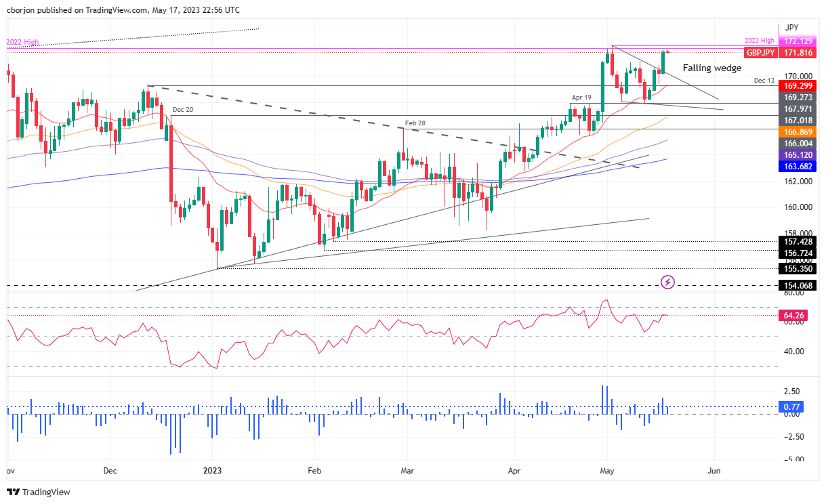Click the Dec 20 annotation label
Screen dimensions: 826x504
[x=182, y=109]
